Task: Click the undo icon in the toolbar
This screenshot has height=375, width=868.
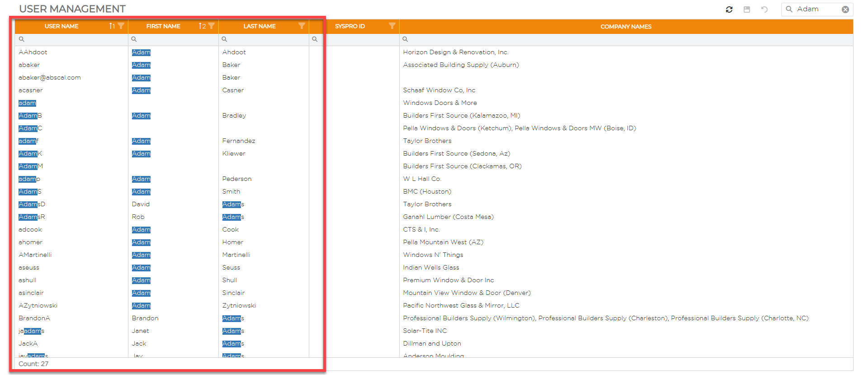Action: (x=764, y=9)
